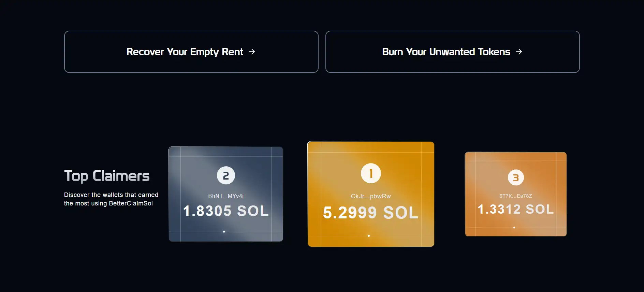The height and width of the screenshot is (292, 644).
Task: Click the word Tokens in the right button
Action: 494,52
